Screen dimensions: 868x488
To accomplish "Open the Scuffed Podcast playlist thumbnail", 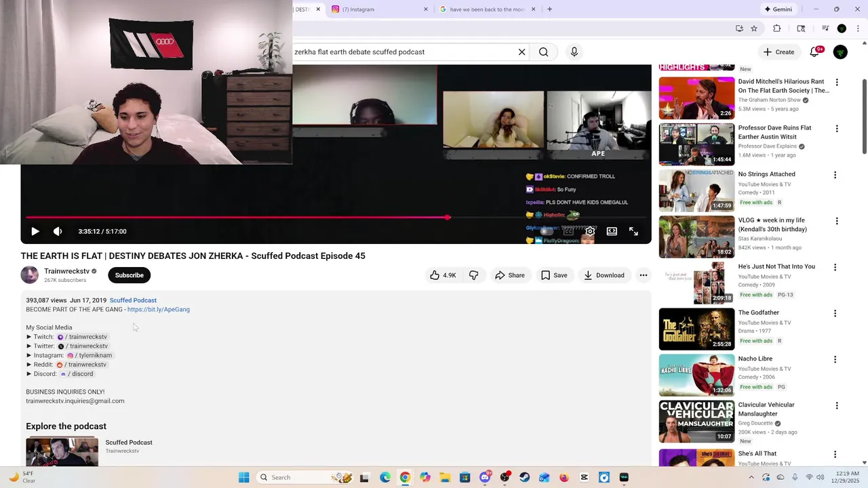I will (x=62, y=451).
